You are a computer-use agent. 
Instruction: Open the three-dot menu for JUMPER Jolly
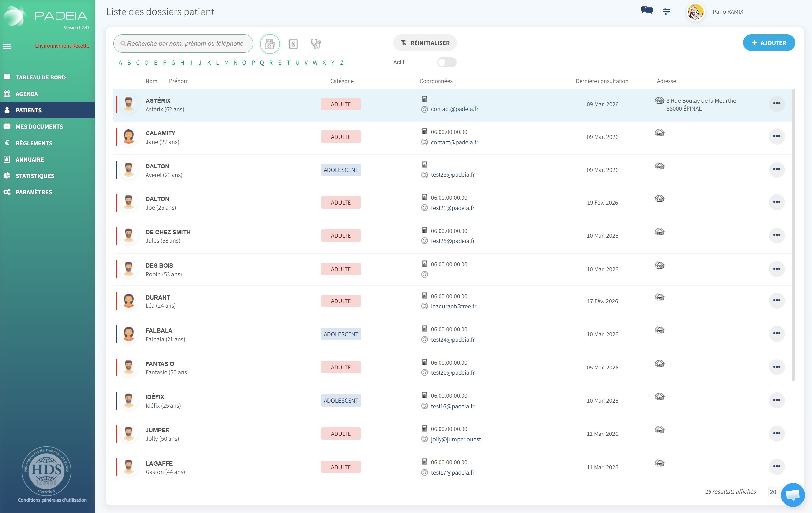(x=776, y=434)
